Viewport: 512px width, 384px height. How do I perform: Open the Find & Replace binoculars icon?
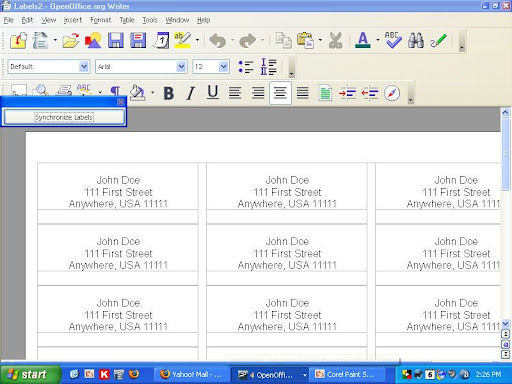pyautogui.click(x=416, y=40)
